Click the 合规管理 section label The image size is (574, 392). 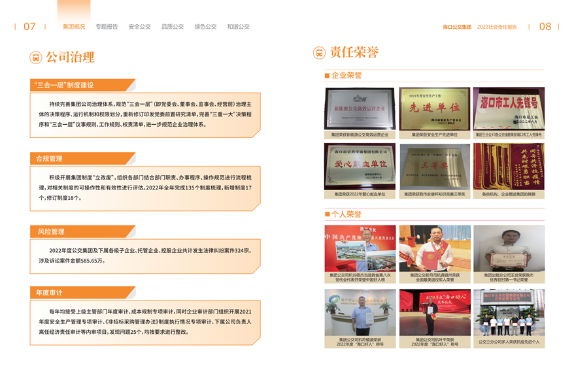coord(50,158)
